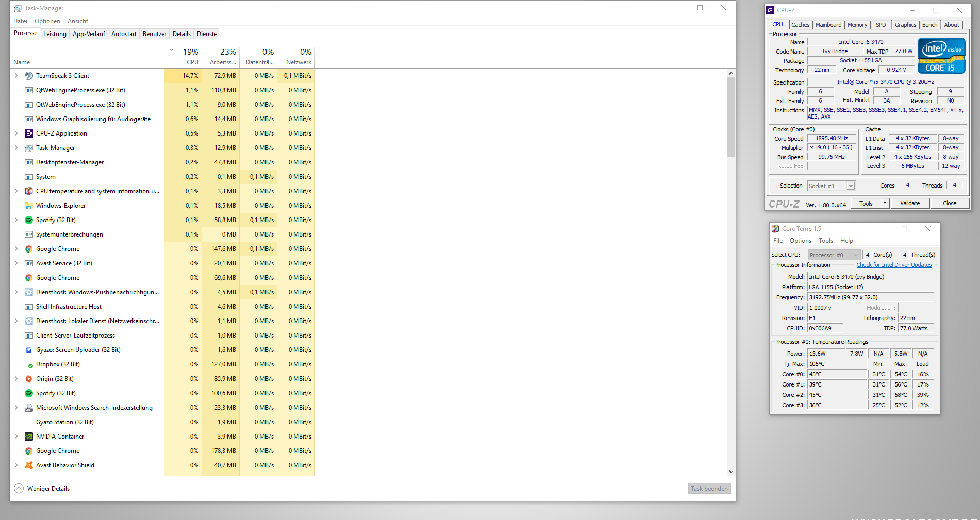Click the Validate button in CPU-Z
The width and height of the screenshot is (980, 520).
point(910,203)
